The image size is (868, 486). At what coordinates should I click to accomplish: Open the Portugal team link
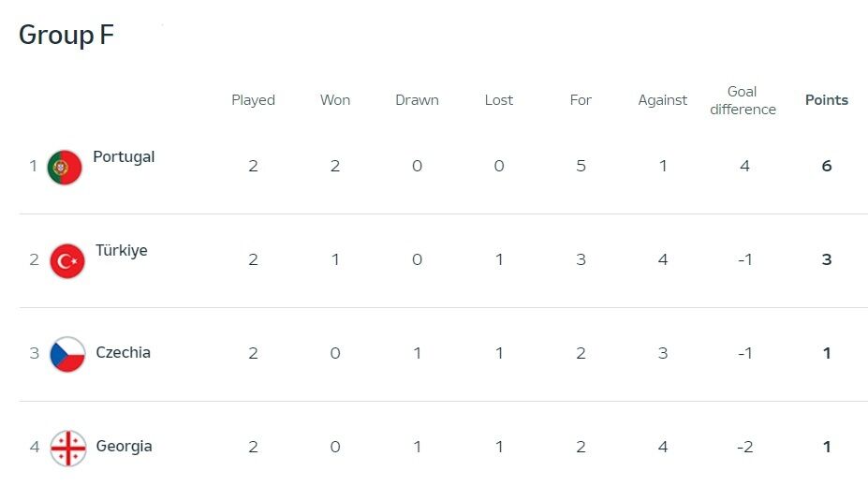point(124,157)
